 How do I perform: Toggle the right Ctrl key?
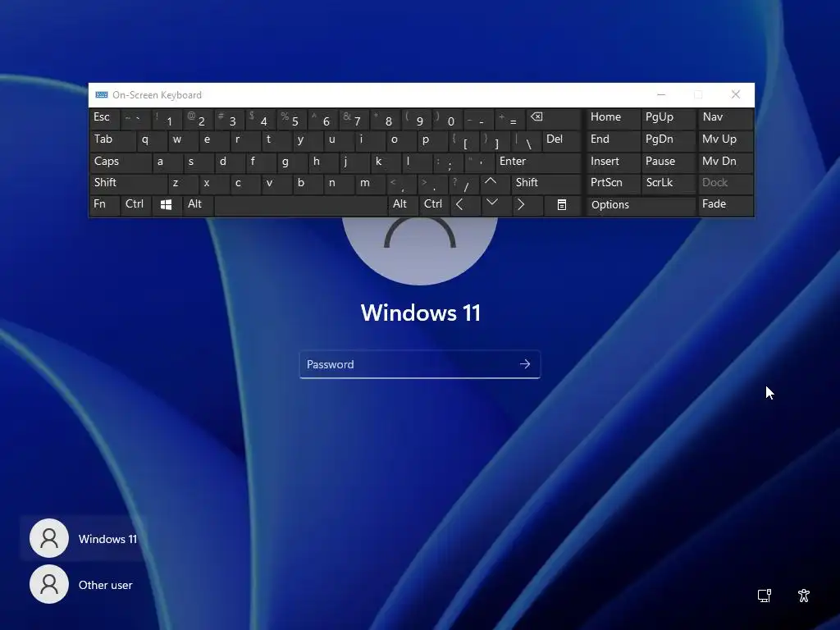click(x=435, y=205)
